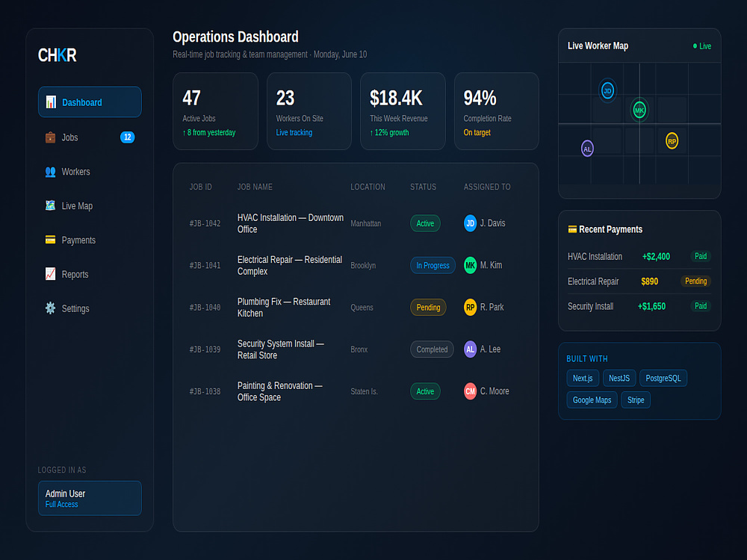Click the RP worker marker on map
This screenshot has height=560, width=747.
click(672, 141)
